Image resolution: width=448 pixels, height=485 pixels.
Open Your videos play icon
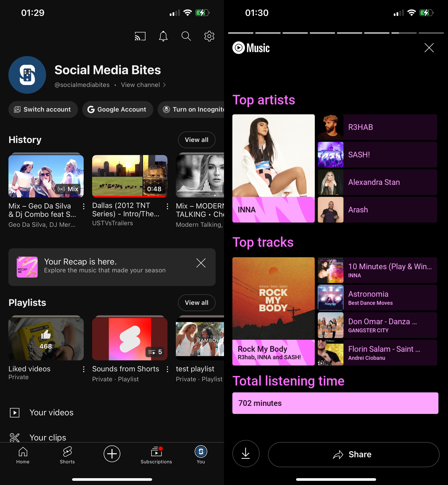14,412
